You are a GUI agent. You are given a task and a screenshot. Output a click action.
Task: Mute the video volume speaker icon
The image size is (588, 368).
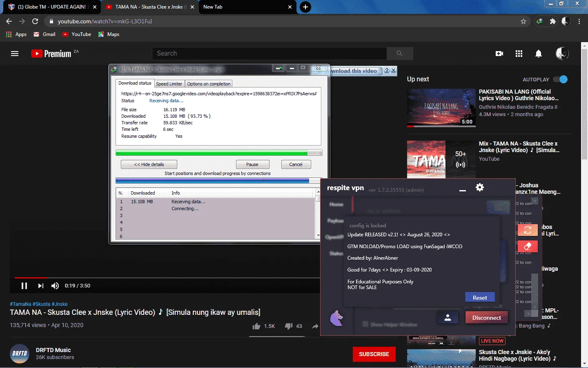[55, 286]
